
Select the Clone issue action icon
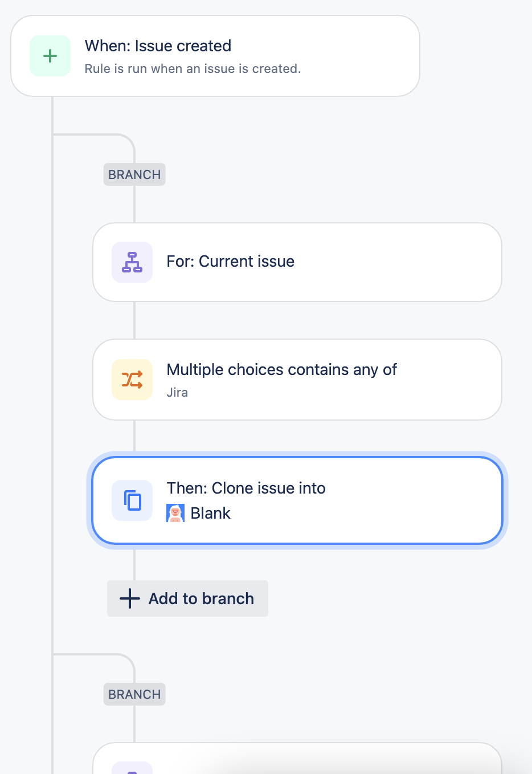tap(132, 500)
